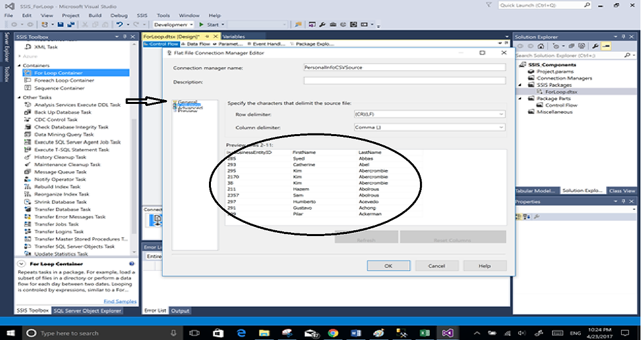Click the Quick Launch search box
Viewport: 644px width, 340px height.
[x=545, y=5]
